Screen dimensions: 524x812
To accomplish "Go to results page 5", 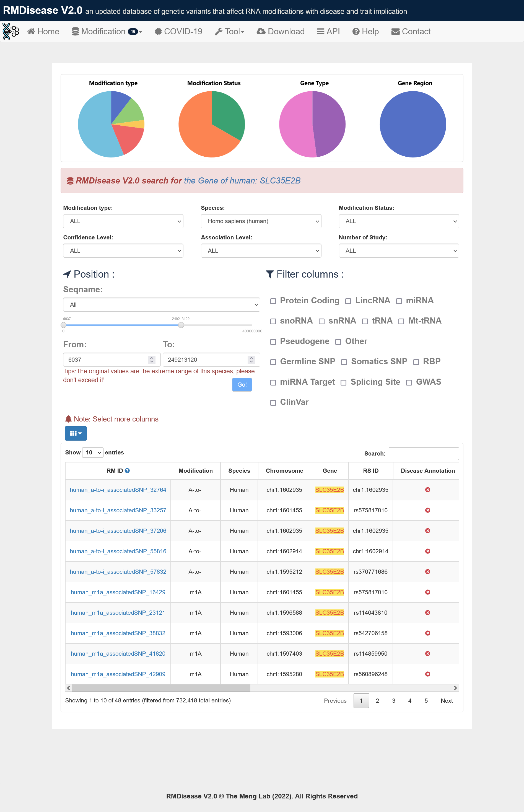I will [x=426, y=700].
